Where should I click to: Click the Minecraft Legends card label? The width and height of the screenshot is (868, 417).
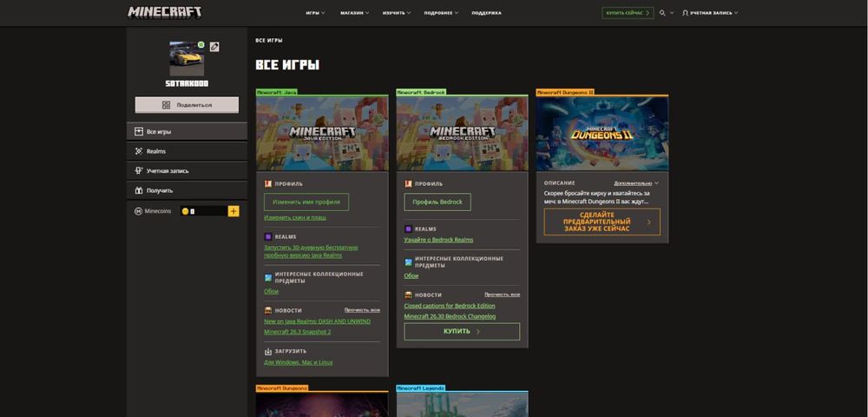tap(421, 388)
